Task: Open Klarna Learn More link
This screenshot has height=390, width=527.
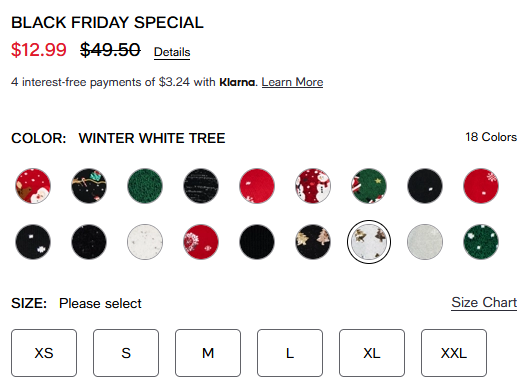Action: coord(292,82)
